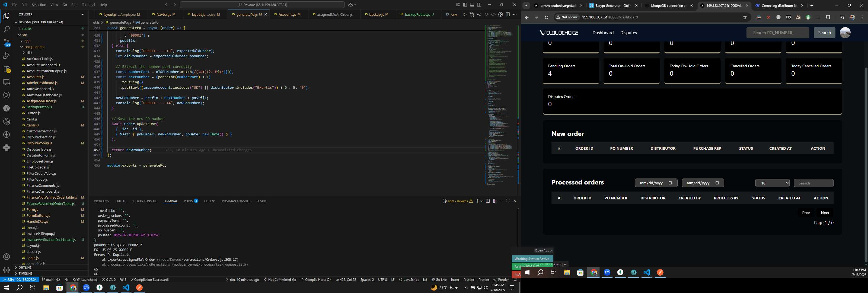Click the Open App button

[543, 250]
